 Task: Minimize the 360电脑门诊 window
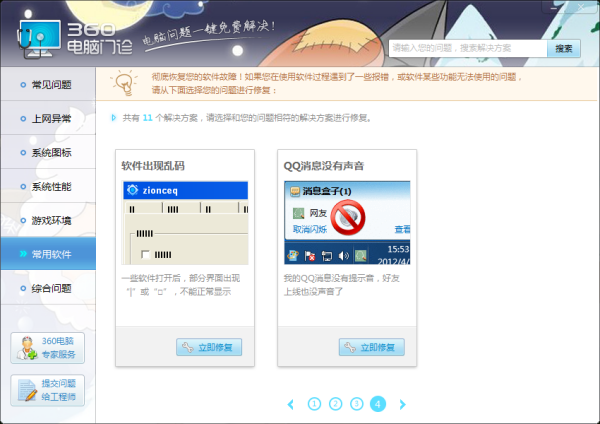(554, 7)
